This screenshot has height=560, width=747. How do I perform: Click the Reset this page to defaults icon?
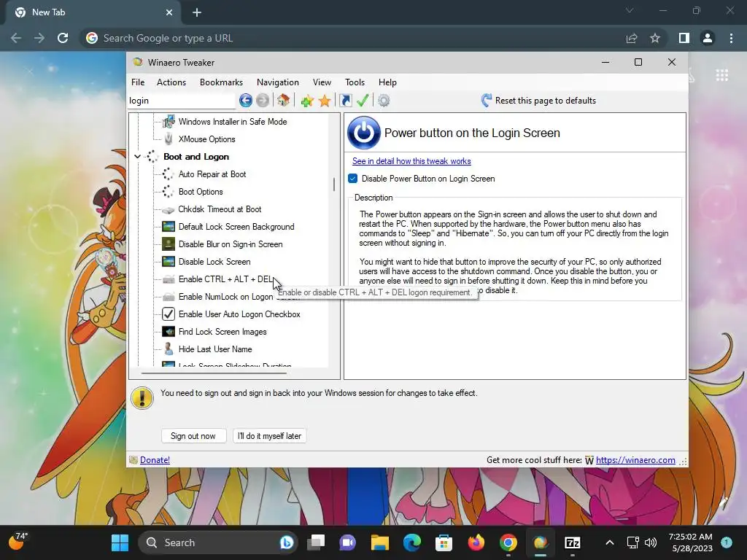[486, 101]
